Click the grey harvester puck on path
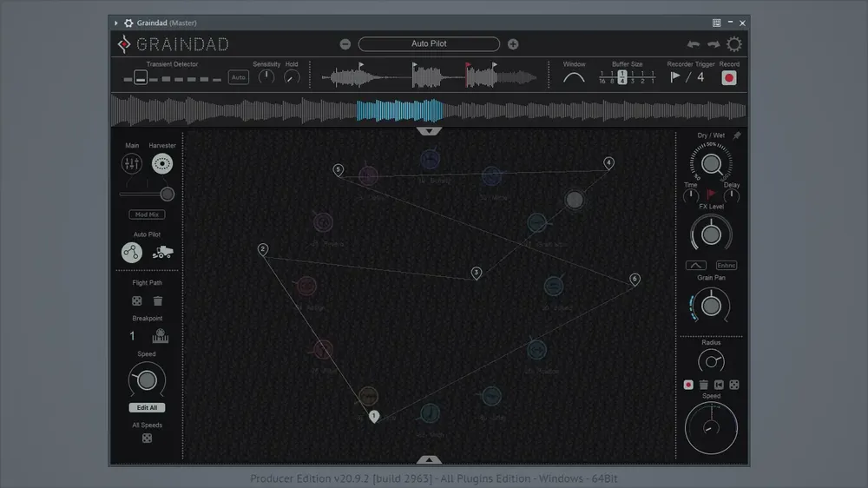The width and height of the screenshot is (868, 488). coord(575,200)
